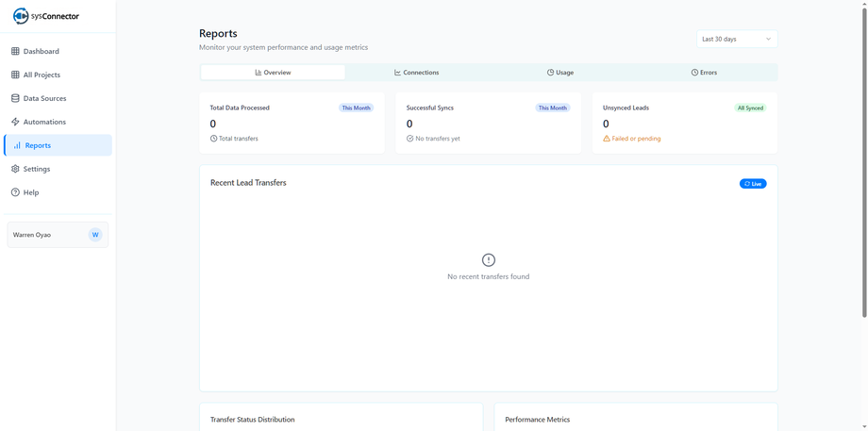Screen dimensions: 868x431
Task: Click the chevron in date range selector
Action: pyautogui.click(x=768, y=40)
